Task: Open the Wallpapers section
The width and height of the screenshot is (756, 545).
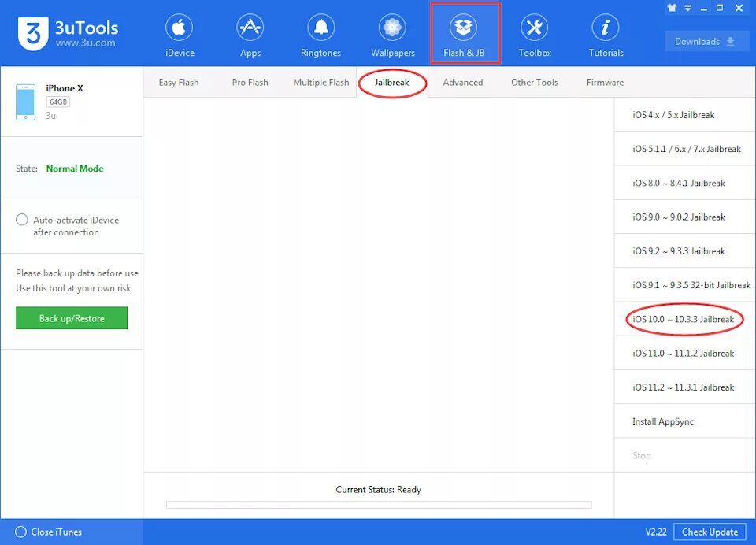Action: click(392, 35)
